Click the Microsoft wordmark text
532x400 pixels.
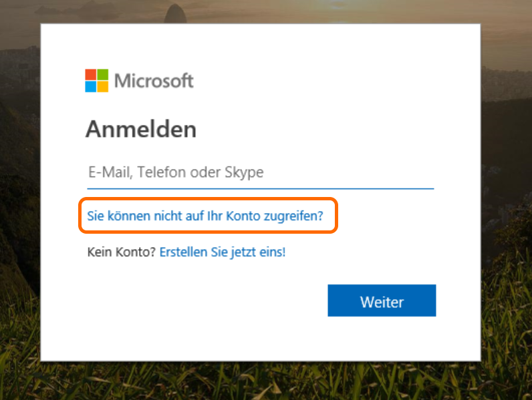154,81
